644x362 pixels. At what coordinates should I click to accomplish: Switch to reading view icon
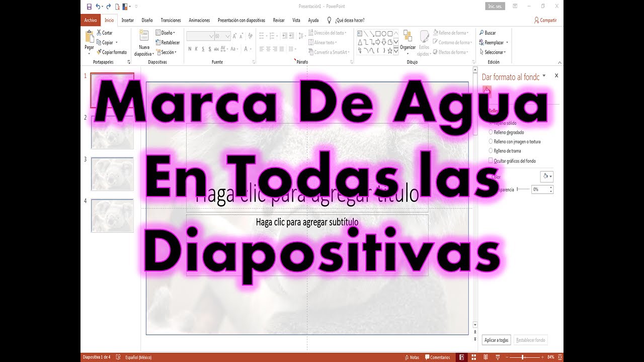pyautogui.click(x=486, y=357)
